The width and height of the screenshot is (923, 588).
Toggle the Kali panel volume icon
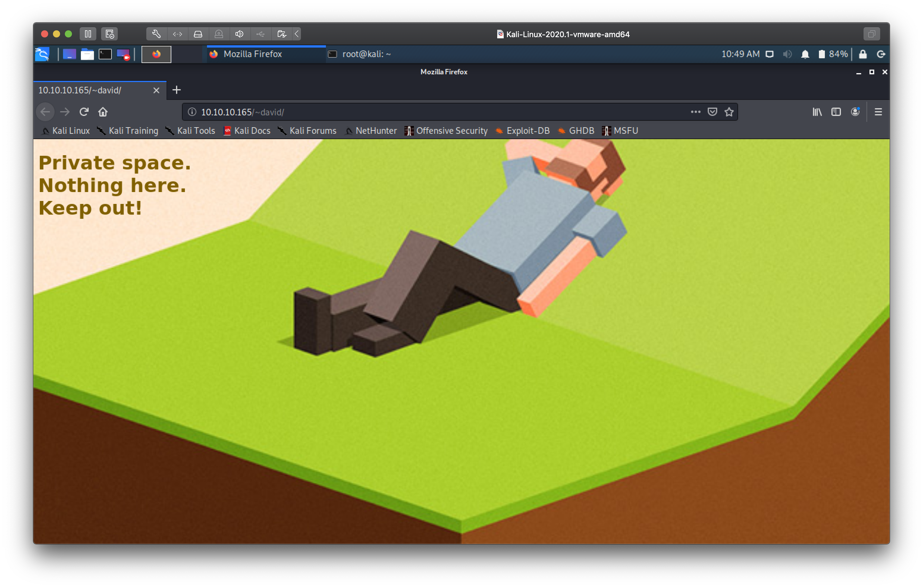point(787,54)
